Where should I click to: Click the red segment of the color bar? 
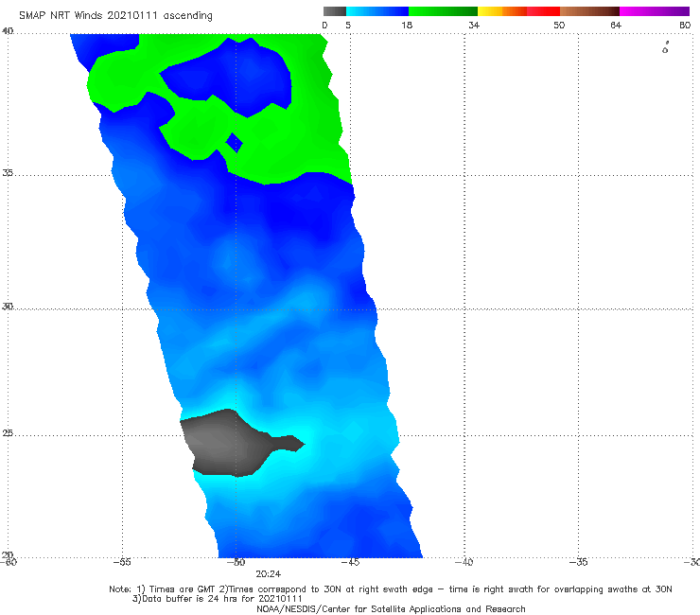pos(543,11)
